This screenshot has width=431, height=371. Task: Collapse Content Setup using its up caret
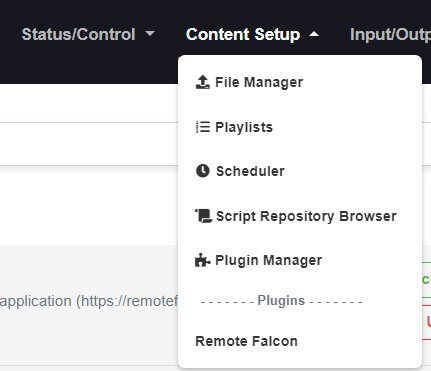pyautogui.click(x=314, y=34)
